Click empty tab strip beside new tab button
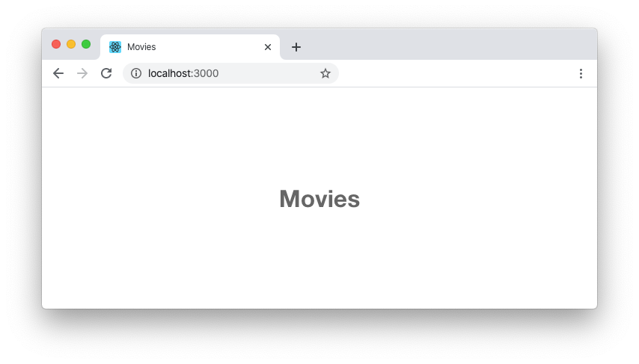This screenshot has height=364, width=639. coord(448,45)
